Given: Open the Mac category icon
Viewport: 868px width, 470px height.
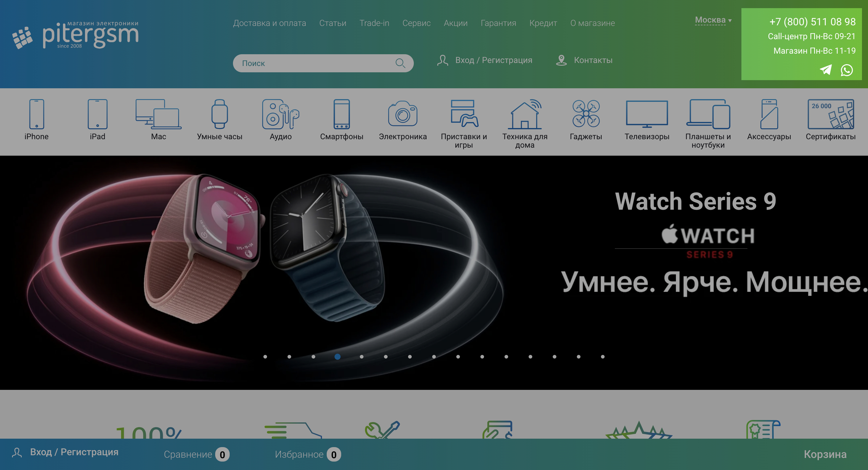Looking at the screenshot, I should click(158, 114).
